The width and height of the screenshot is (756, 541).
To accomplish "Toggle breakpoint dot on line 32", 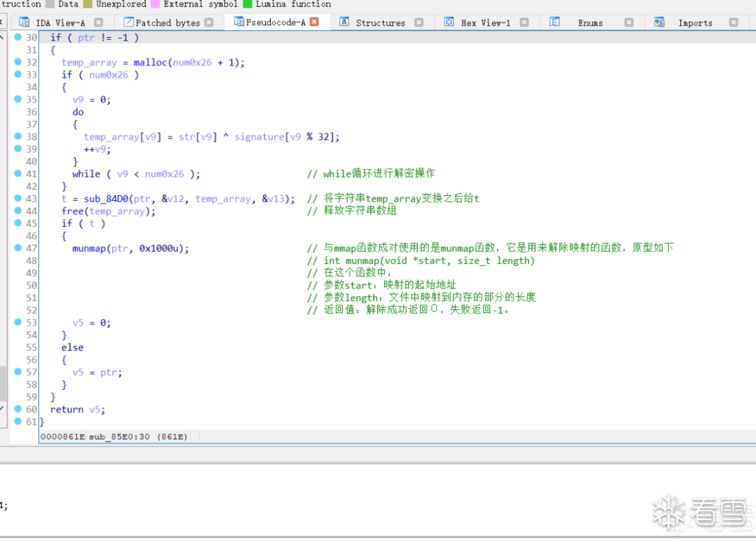I will [x=17, y=62].
